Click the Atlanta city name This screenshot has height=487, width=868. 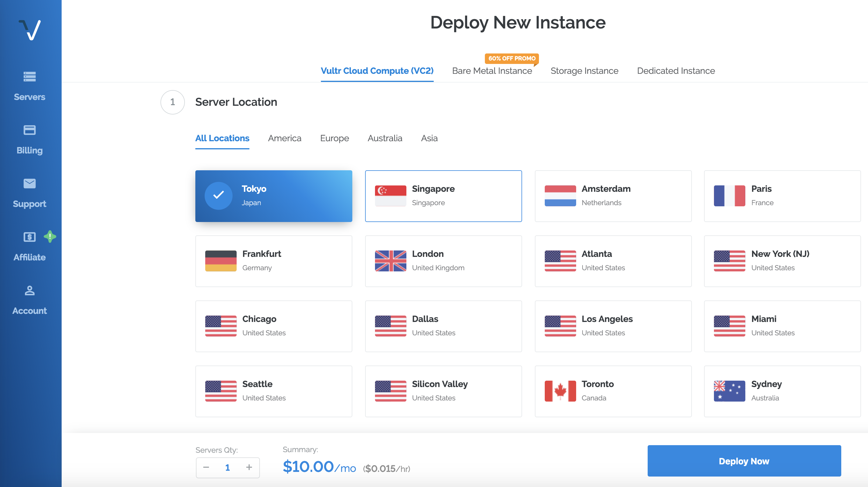597,254
